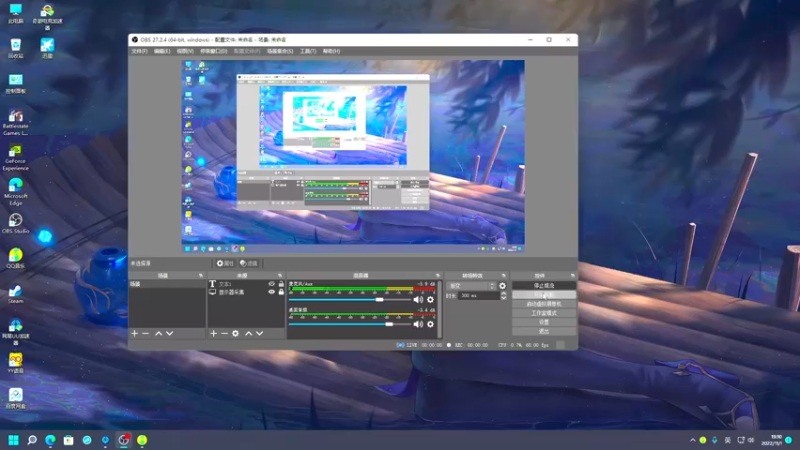Toggle visibility eye for the text source
Image resolution: width=800 pixels, height=450 pixels.
271,284
